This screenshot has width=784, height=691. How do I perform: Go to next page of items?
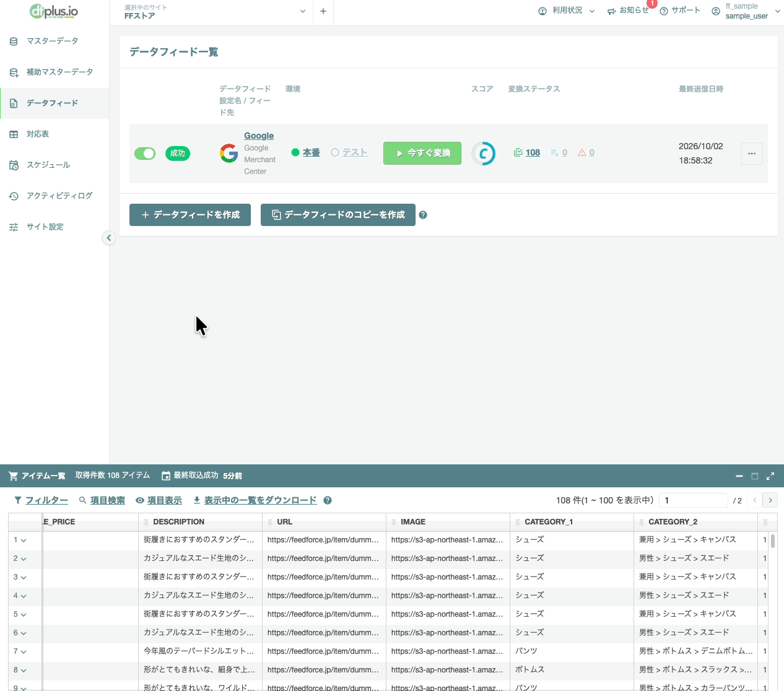tap(770, 500)
